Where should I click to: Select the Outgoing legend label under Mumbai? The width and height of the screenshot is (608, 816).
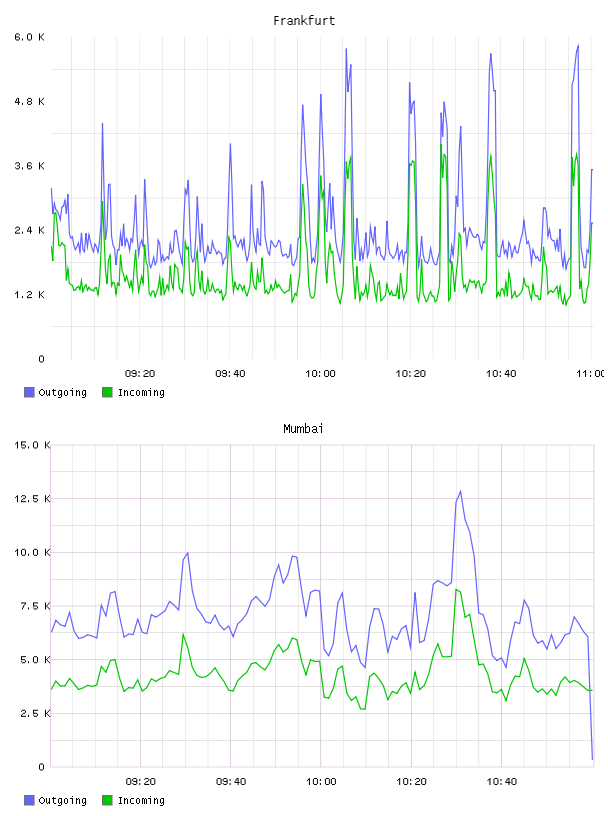coord(62,801)
